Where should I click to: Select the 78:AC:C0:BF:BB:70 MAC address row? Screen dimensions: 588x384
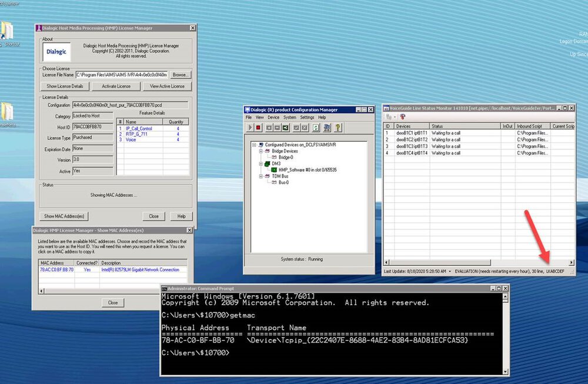coord(56,270)
